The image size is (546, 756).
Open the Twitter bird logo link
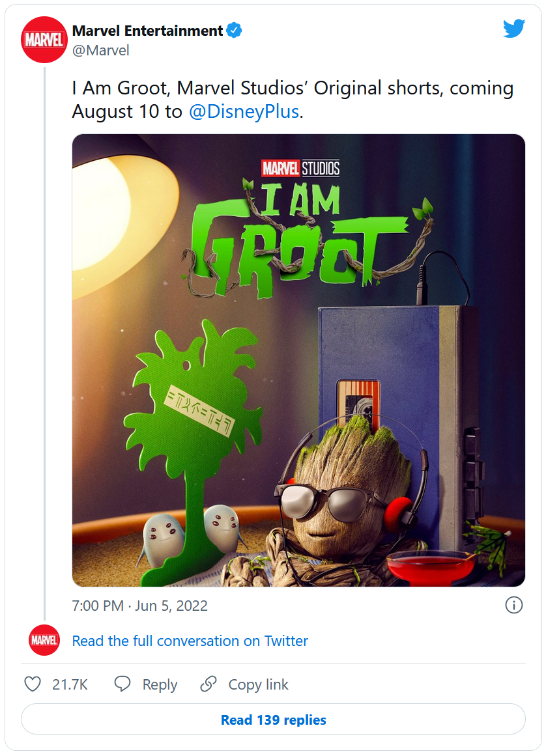click(513, 29)
